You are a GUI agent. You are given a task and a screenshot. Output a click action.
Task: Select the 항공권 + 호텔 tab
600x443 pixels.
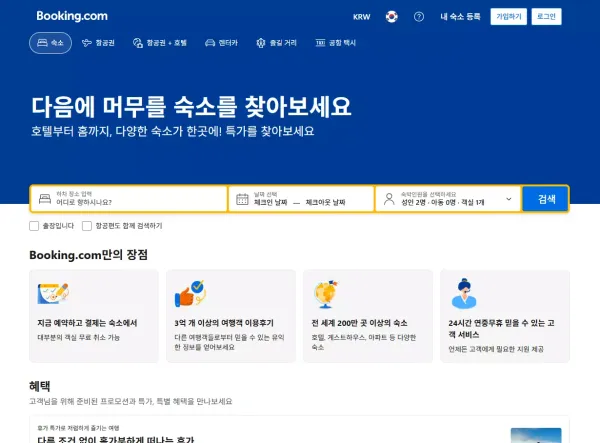pos(160,43)
